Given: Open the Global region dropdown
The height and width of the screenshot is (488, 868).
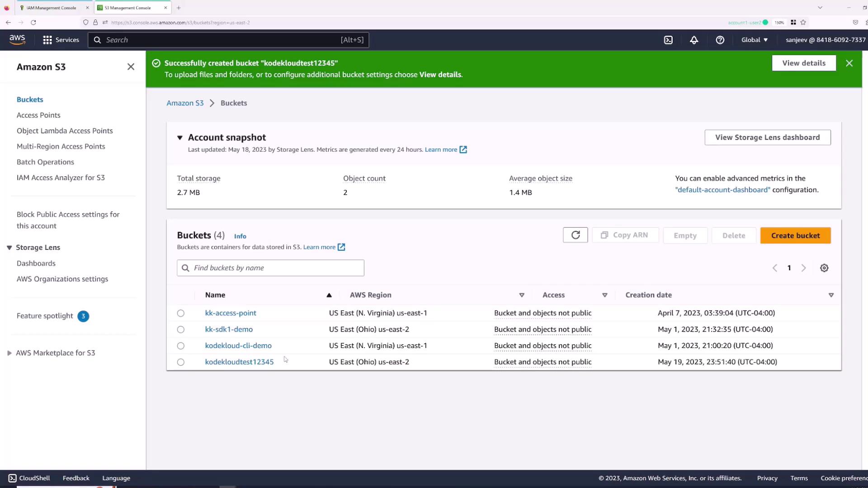Looking at the screenshot, I should pyautogui.click(x=754, y=40).
